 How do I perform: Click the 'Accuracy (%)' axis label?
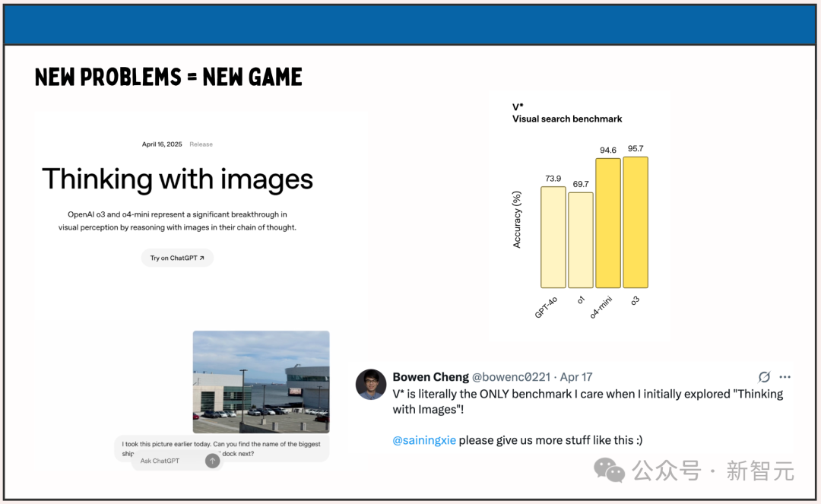pos(517,219)
